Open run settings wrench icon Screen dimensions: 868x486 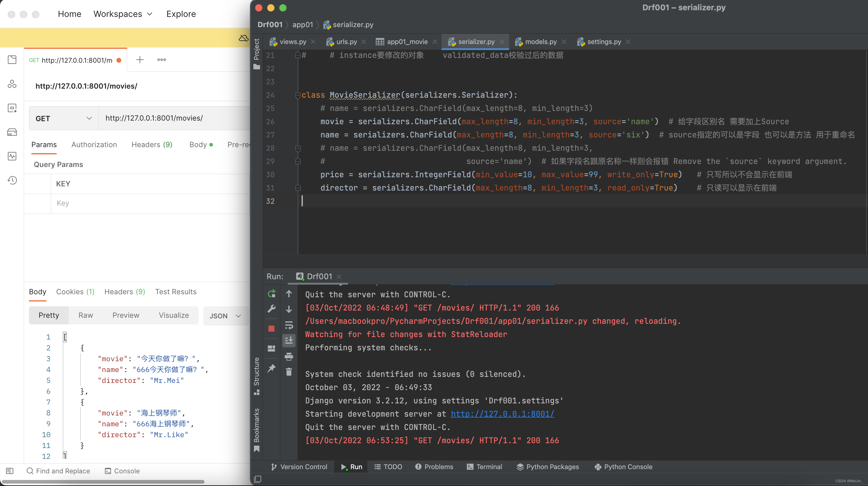271,309
